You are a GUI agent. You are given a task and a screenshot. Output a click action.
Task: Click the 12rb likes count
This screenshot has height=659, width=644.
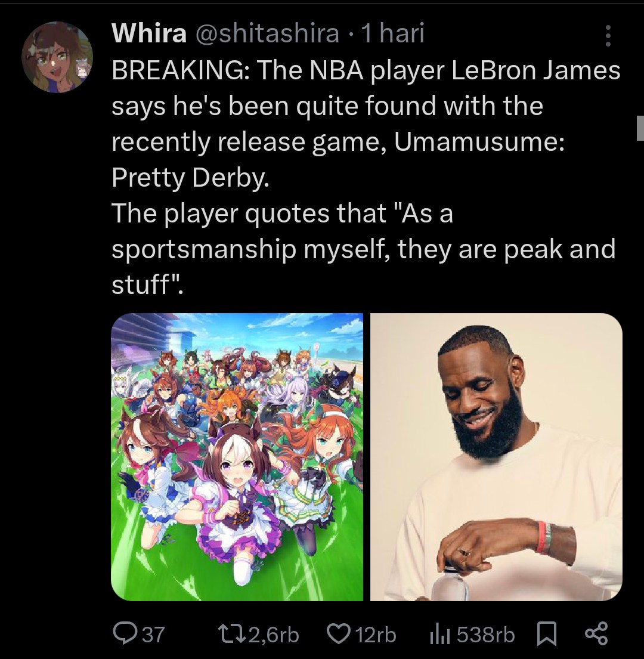pyautogui.click(x=376, y=635)
